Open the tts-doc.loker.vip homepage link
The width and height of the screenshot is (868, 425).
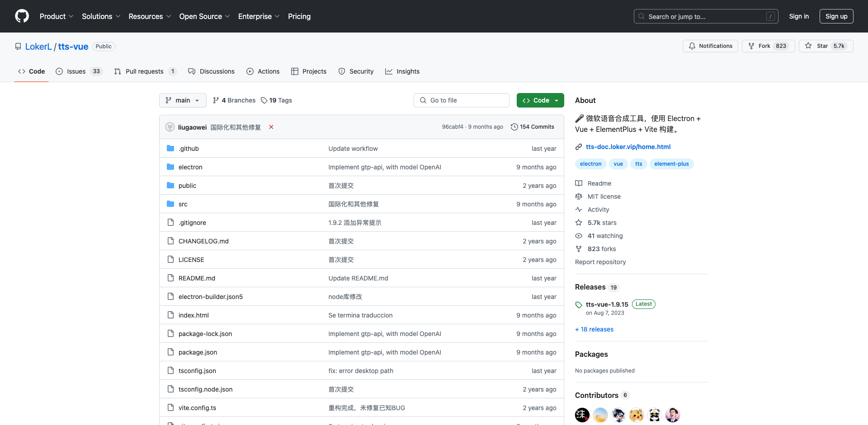point(628,147)
